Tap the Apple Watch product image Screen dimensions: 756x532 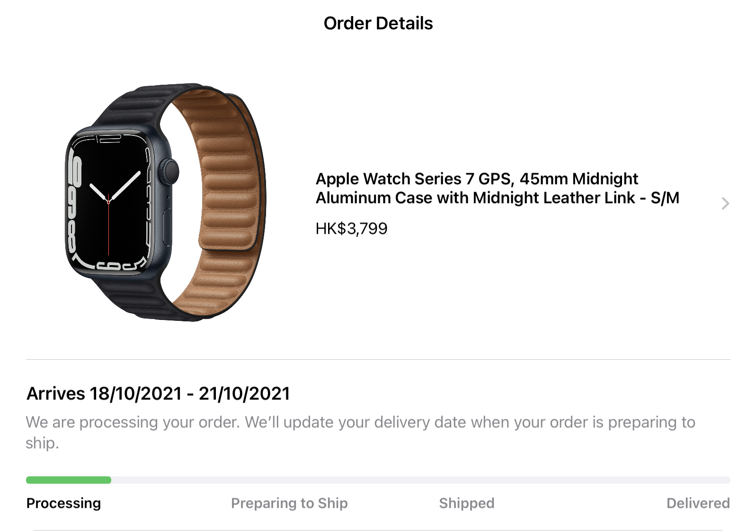click(x=166, y=203)
